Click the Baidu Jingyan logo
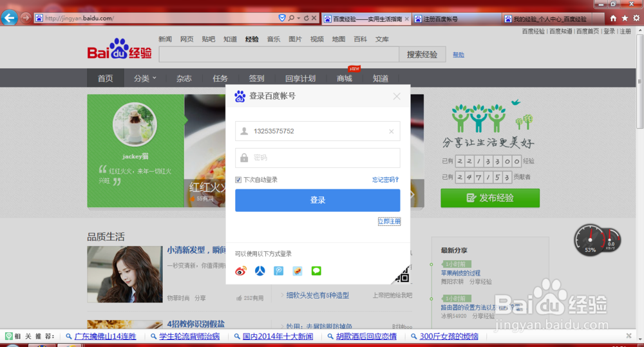This screenshot has height=347, width=644. click(x=120, y=50)
